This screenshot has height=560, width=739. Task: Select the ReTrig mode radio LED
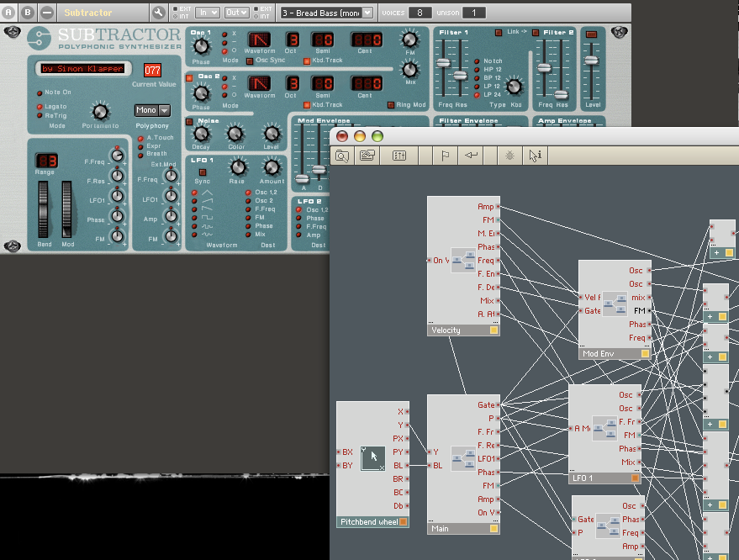[40, 115]
